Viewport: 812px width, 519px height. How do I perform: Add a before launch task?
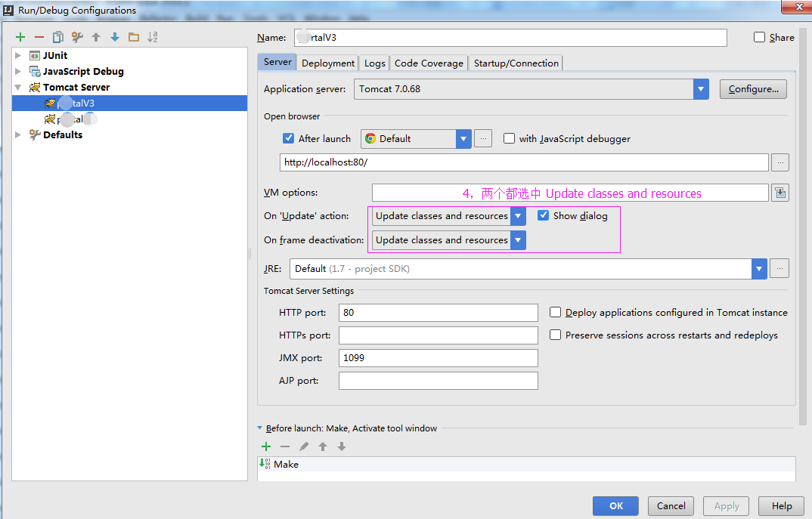coord(266,446)
